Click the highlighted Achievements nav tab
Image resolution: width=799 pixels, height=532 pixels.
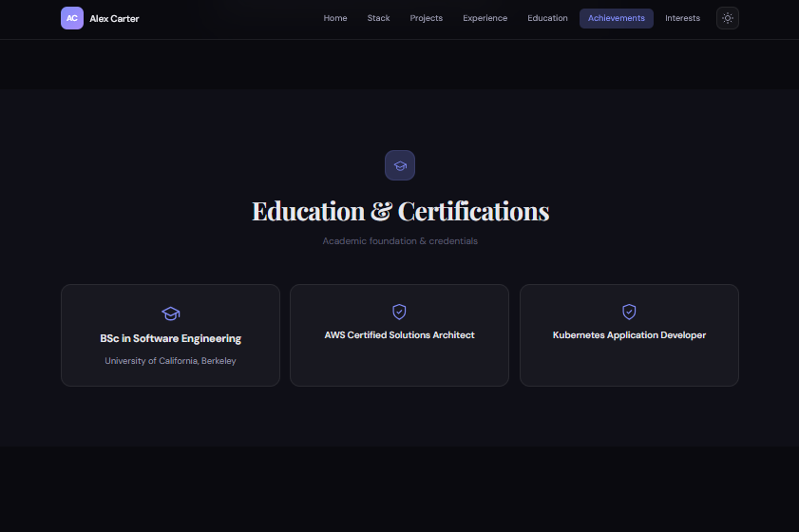tap(616, 18)
